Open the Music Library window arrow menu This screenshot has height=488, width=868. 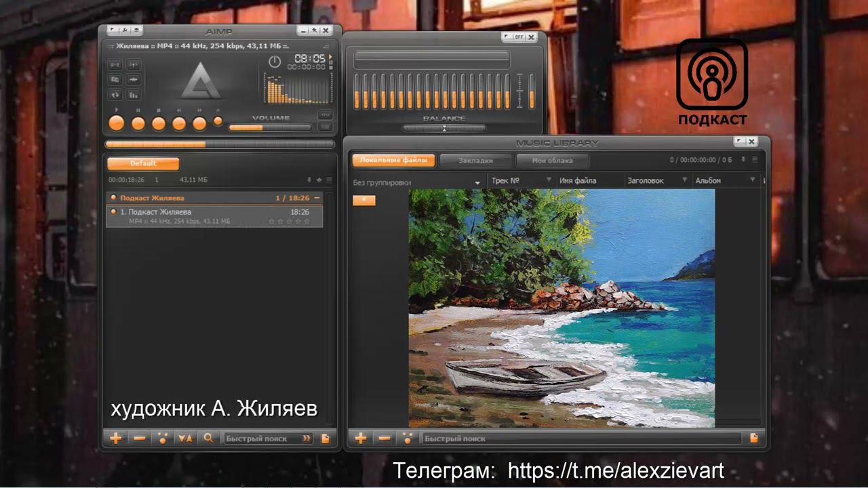pos(739,142)
